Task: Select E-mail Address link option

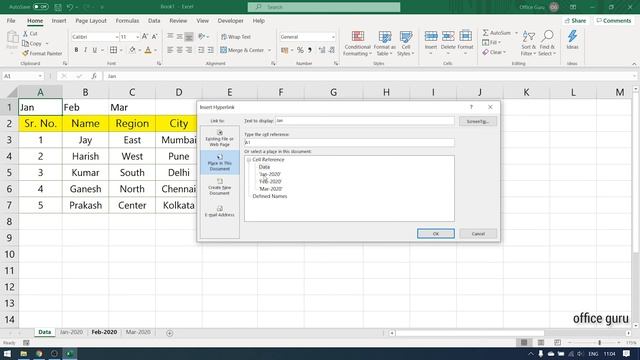Action: [220, 211]
